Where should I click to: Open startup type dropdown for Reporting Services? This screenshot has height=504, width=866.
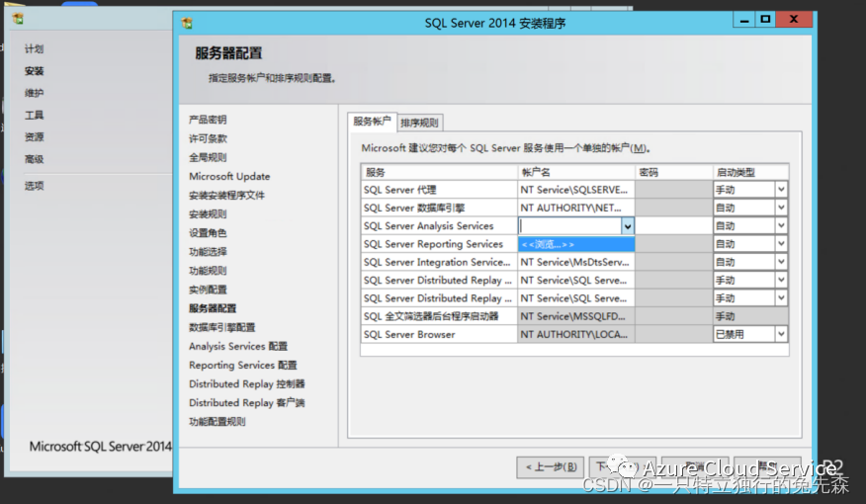point(781,243)
